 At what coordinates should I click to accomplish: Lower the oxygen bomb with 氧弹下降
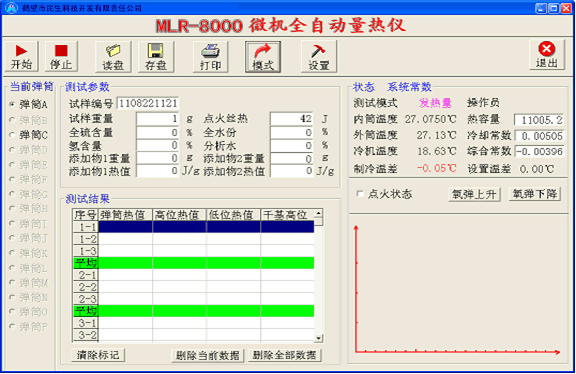click(x=534, y=194)
